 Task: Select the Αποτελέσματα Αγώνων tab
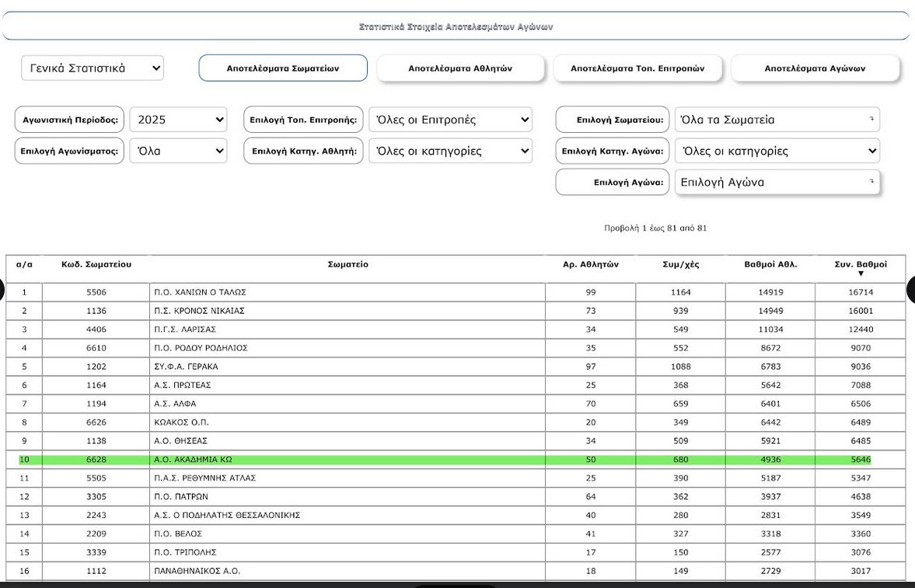tap(815, 68)
